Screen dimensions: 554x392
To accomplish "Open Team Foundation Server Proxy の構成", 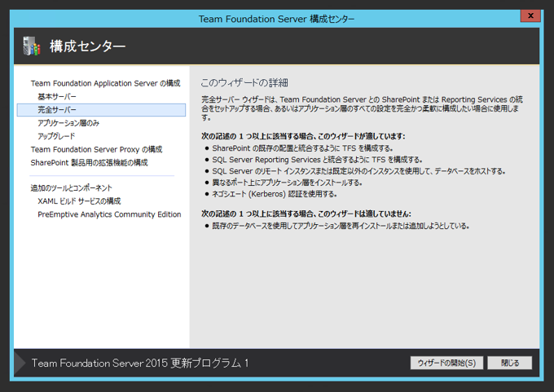I will click(x=96, y=149).
